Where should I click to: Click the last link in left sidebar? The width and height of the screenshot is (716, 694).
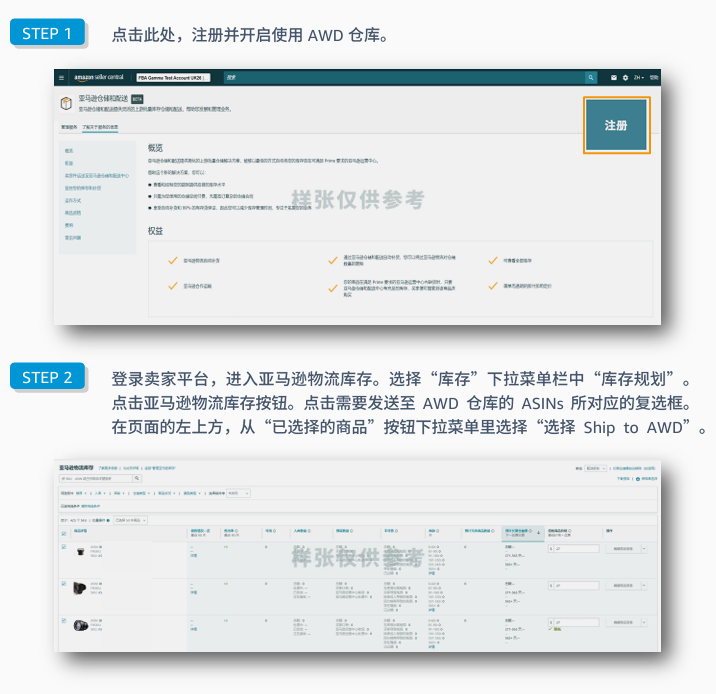pos(73,237)
